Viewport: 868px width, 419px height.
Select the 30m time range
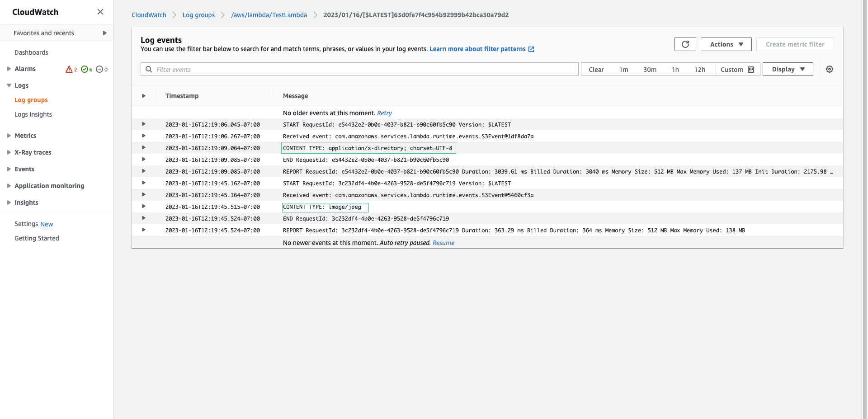tap(650, 70)
